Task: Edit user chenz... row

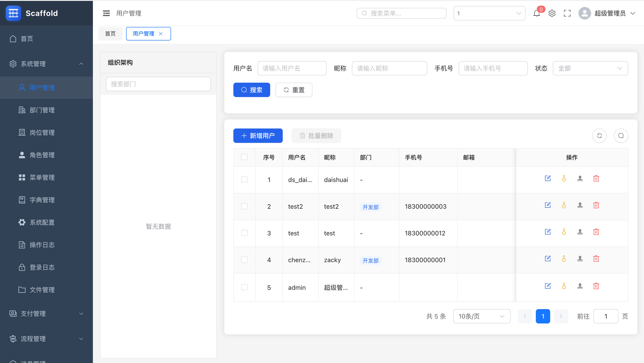Action: (548, 259)
